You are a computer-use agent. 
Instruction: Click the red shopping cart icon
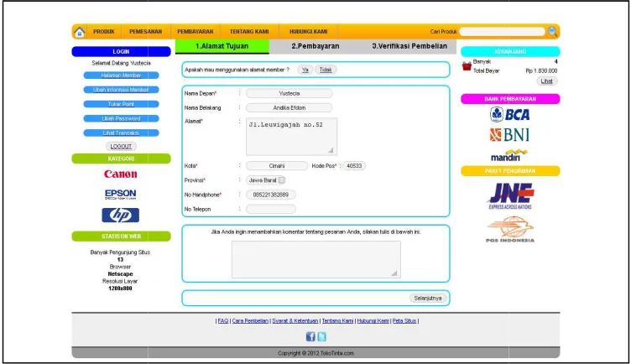[x=467, y=66]
